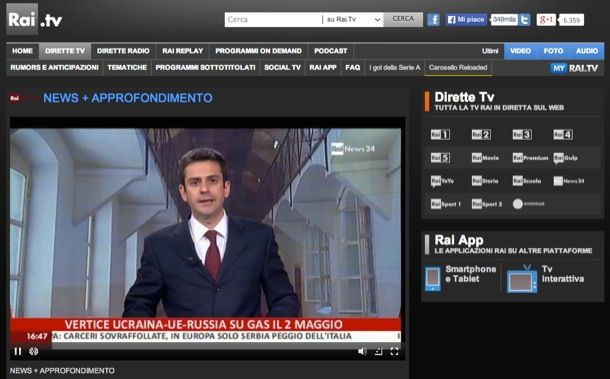
Task: Click the Twitter icon
Action: [x=524, y=19]
